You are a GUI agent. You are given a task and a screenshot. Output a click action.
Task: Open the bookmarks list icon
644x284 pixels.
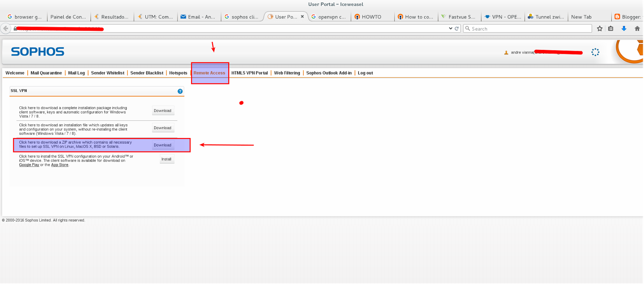tap(611, 29)
